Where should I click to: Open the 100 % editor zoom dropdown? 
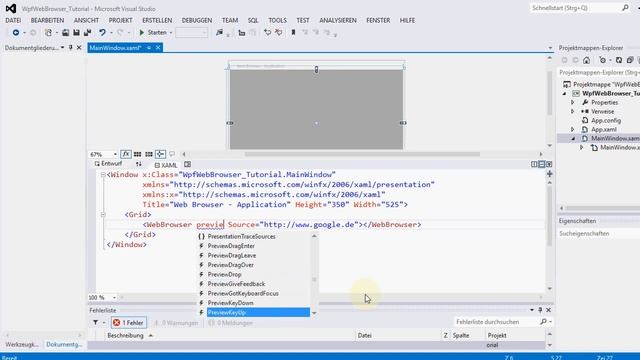tap(114, 298)
